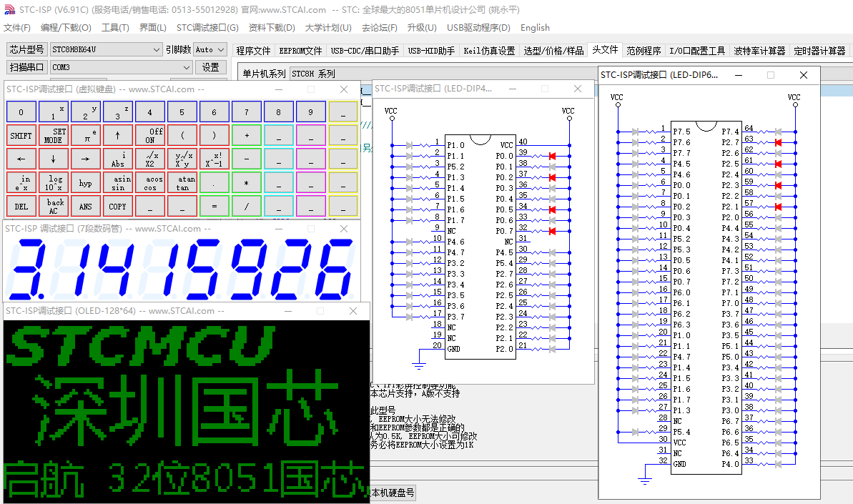Open the chip model STC8H8K64U dropdown
This screenshot has width=853, height=504.
click(x=106, y=49)
